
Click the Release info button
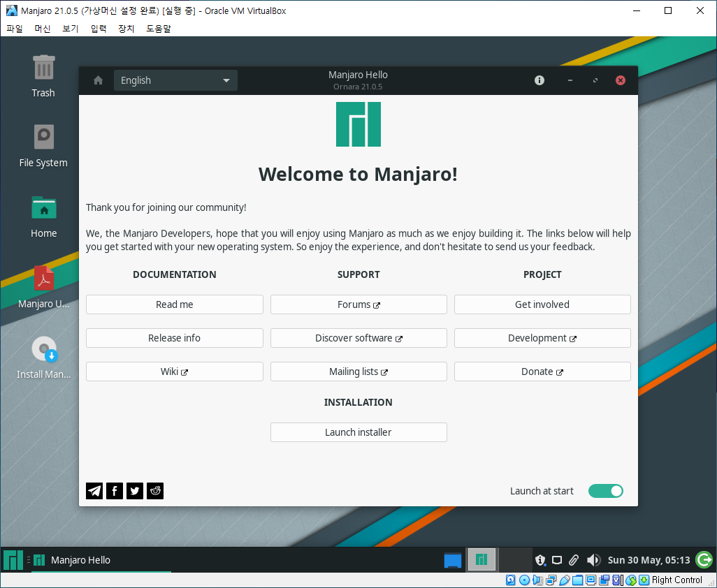(x=175, y=338)
